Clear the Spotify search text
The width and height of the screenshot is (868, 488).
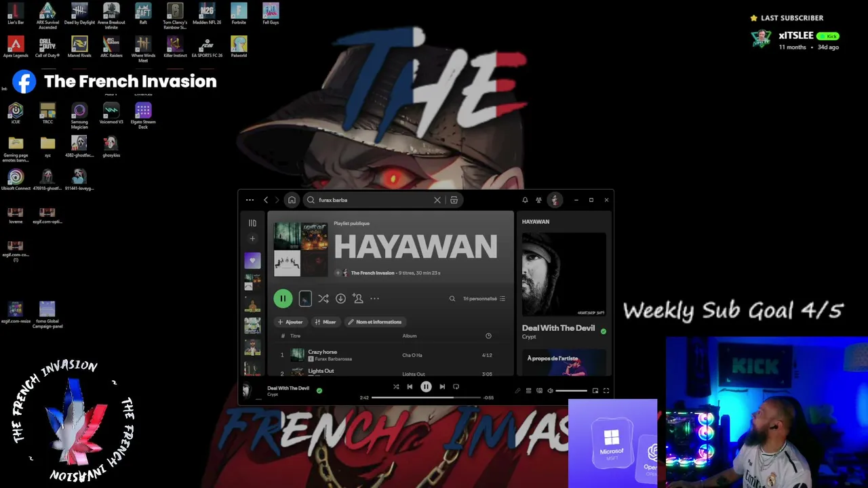coord(437,200)
